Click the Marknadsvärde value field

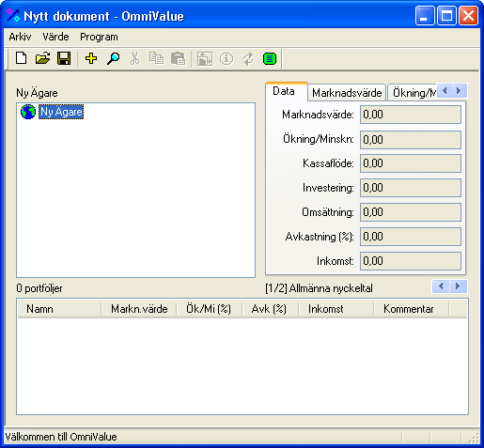(x=411, y=115)
